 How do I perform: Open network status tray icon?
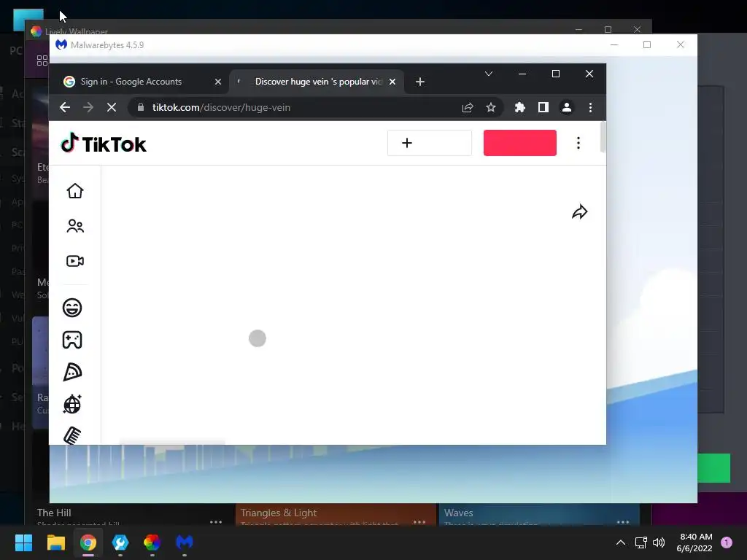point(640,542)
